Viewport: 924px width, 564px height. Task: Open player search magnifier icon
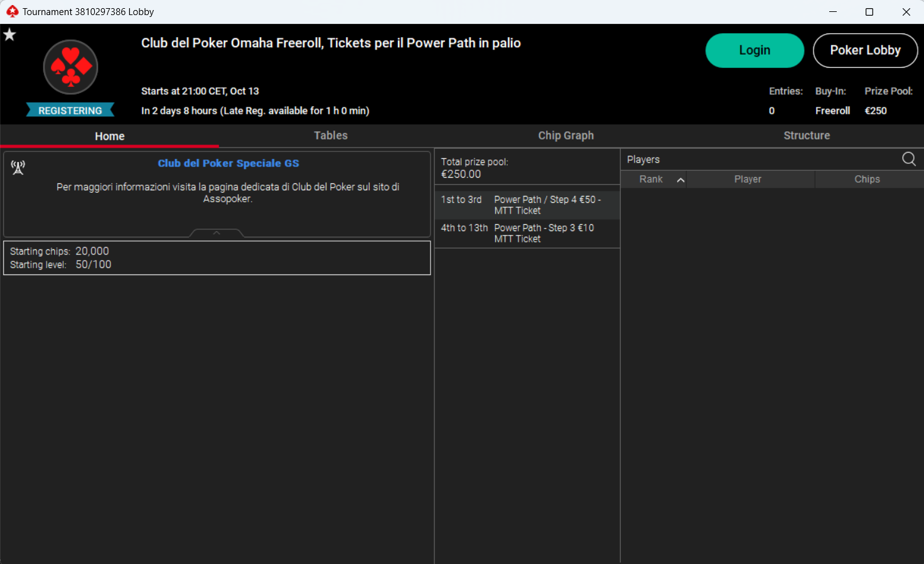pos(908,159)
